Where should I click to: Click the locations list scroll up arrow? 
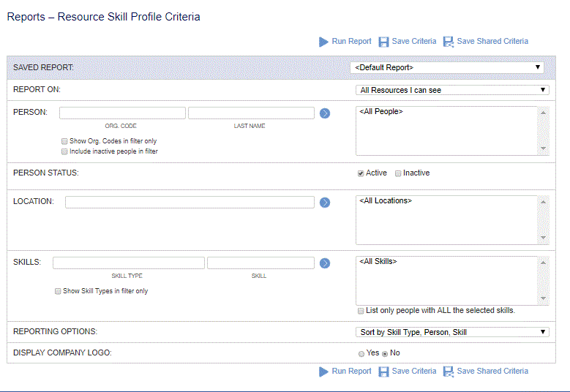[x=543, y=202]
